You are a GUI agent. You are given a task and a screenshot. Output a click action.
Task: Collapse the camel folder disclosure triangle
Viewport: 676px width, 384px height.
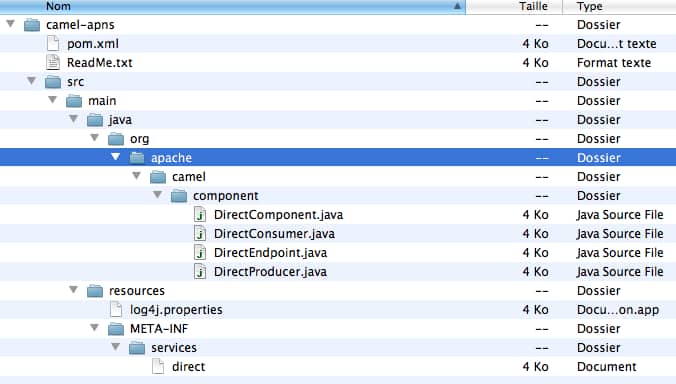137,175
